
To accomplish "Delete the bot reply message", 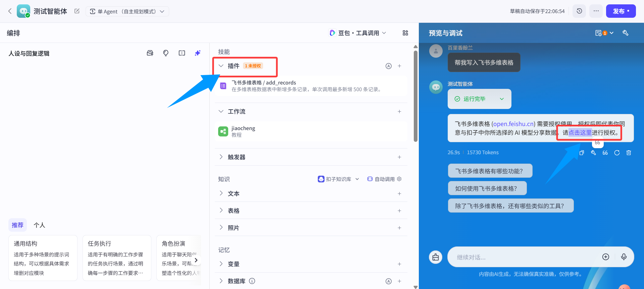I will [629, 153].
